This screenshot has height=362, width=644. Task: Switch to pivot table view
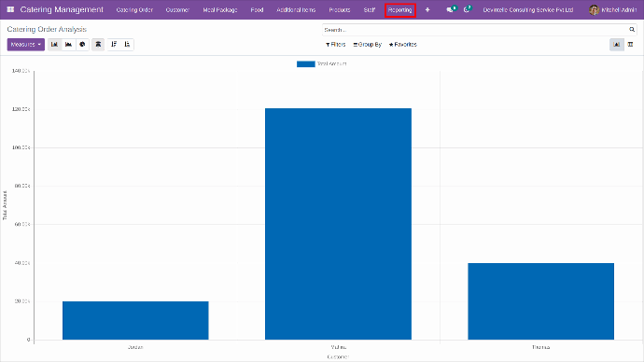pos(630,45)
